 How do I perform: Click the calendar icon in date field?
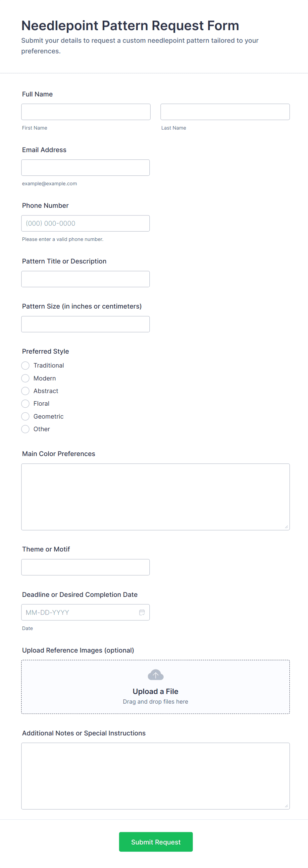(142, 612)
